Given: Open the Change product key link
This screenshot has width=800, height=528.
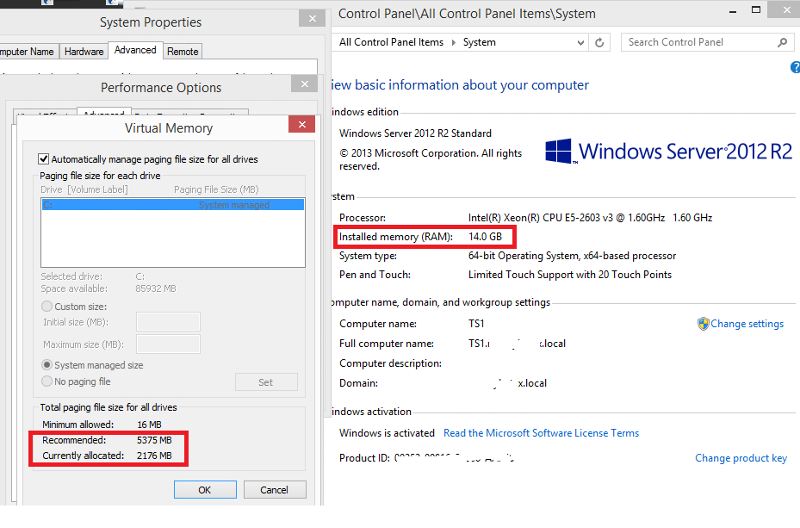Looking at the screenshot, I should 741,458.
